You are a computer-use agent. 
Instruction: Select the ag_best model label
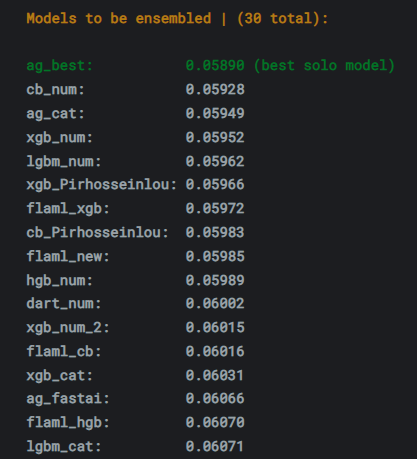[x=59, y=66]
